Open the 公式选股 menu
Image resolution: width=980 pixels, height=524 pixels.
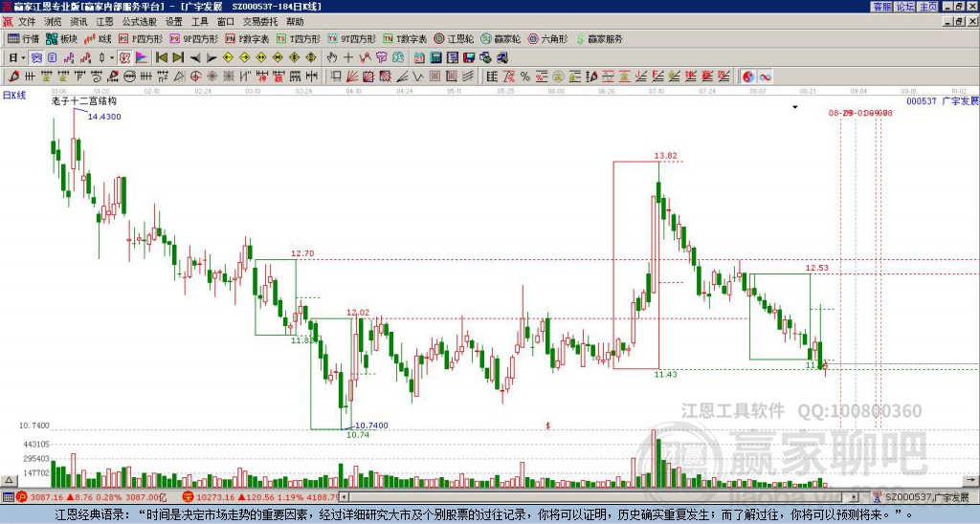tap(139, 22)
